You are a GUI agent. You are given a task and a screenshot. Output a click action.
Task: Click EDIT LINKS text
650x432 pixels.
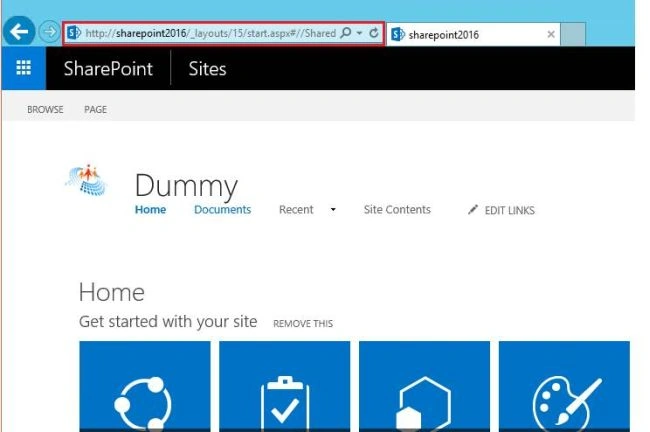click(509, 211)
